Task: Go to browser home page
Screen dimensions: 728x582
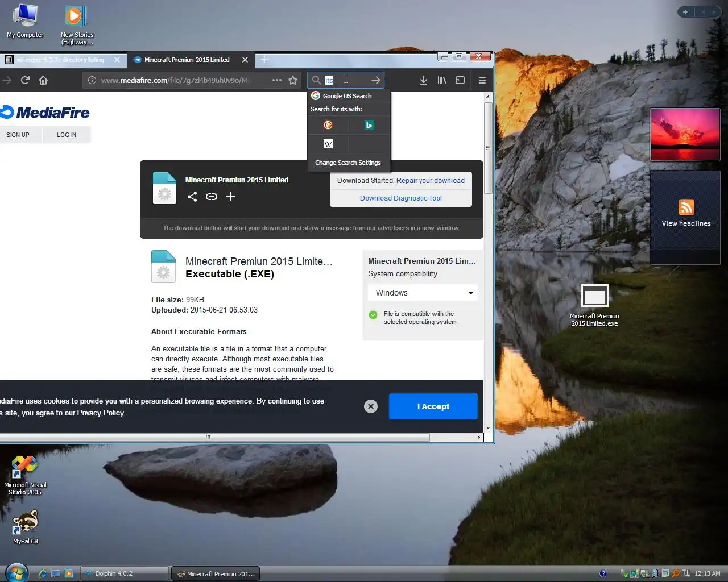Action: click(x=43, y=80)
